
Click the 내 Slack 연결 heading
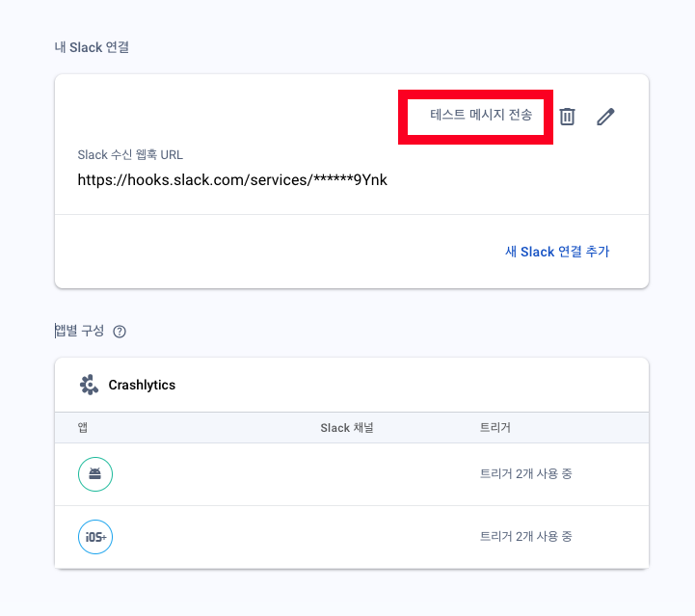pos(92,47)
